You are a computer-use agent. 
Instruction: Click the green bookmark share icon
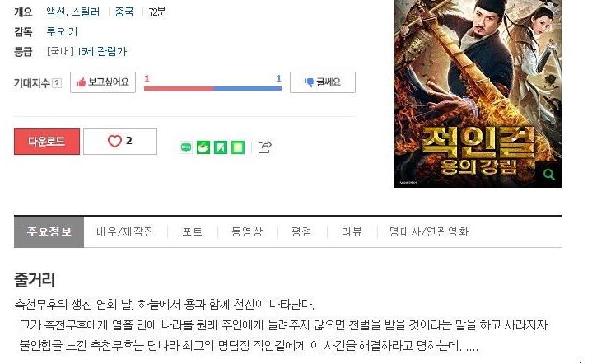pyautogui.click(x=221, y=147)
